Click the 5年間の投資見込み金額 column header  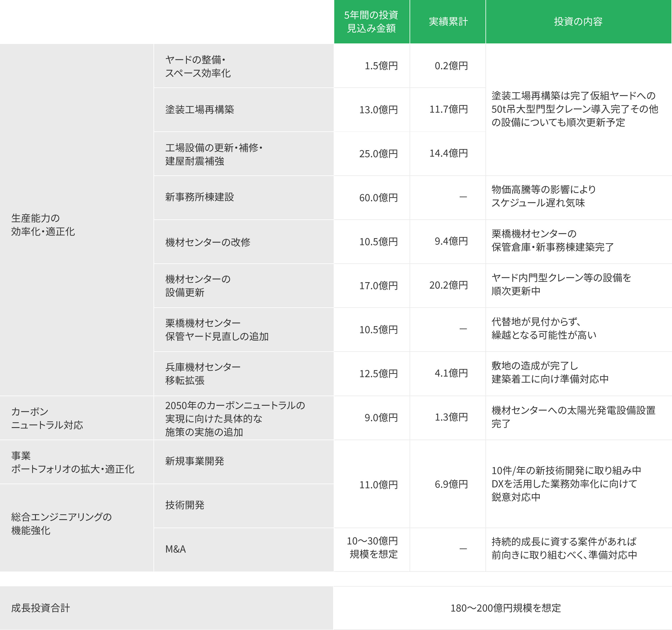pyautogui.click(x=372, y=22)
